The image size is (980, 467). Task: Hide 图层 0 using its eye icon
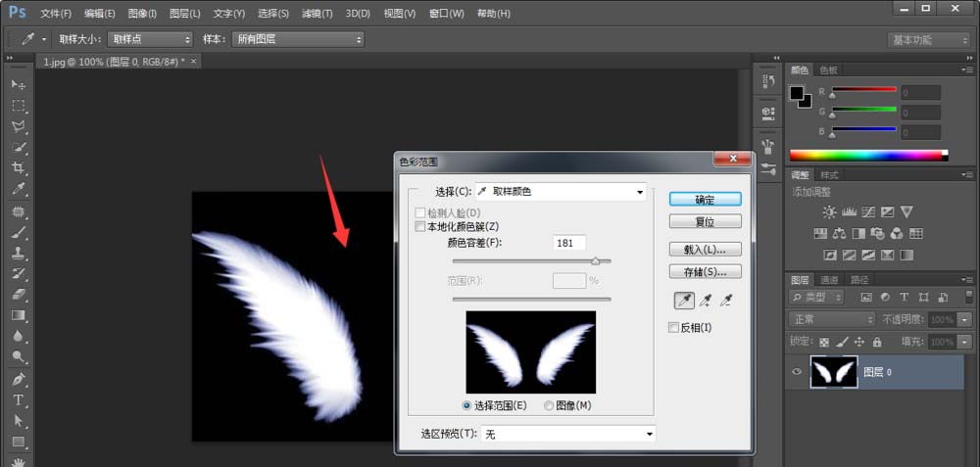pyautogui.click(x=797, y=372)
